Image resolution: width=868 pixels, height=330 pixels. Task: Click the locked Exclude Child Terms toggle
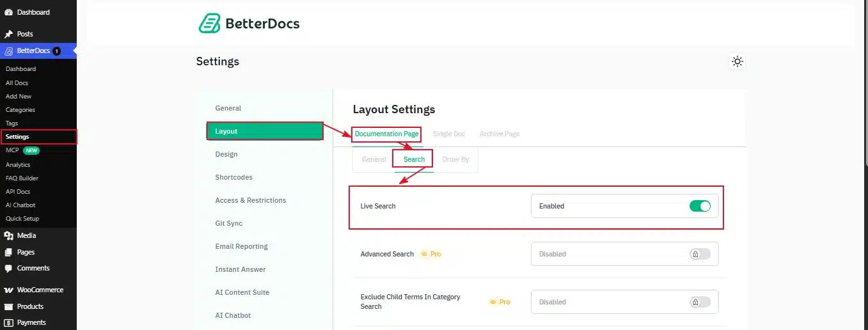pyautogui.click(x=700, y=302)
